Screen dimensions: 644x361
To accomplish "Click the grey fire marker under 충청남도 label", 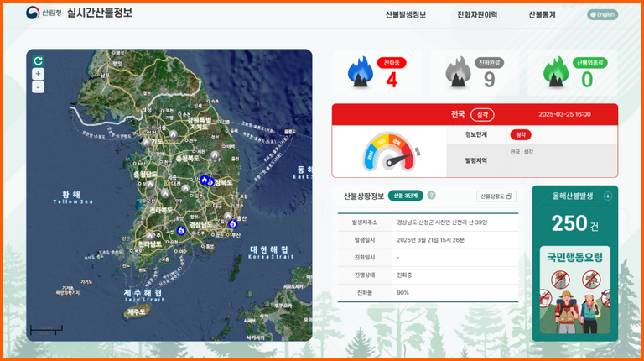I will [x=150, y=184].
